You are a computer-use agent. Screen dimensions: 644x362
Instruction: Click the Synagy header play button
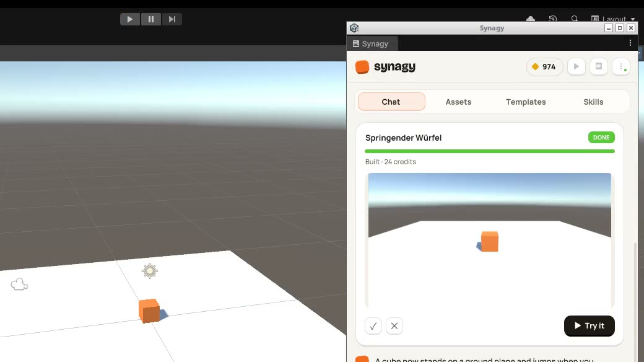[x=577, y=67]
